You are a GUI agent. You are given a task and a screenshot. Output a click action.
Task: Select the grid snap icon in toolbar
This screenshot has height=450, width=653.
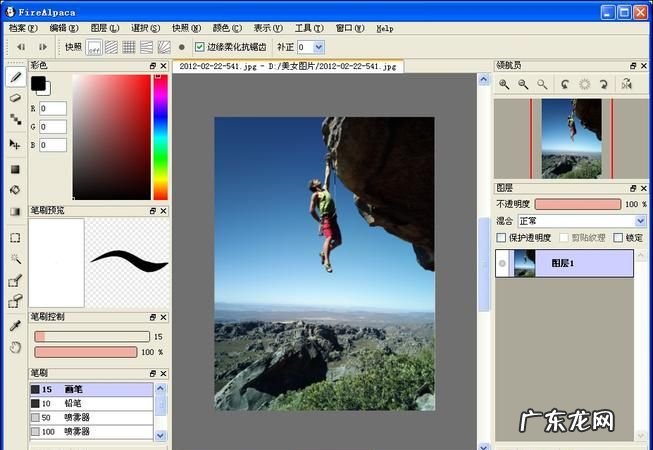pos(128,47)
